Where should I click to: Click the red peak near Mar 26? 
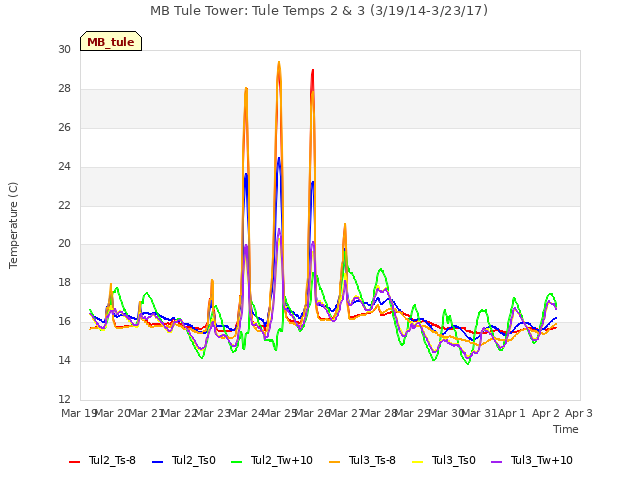click(313, 71)
